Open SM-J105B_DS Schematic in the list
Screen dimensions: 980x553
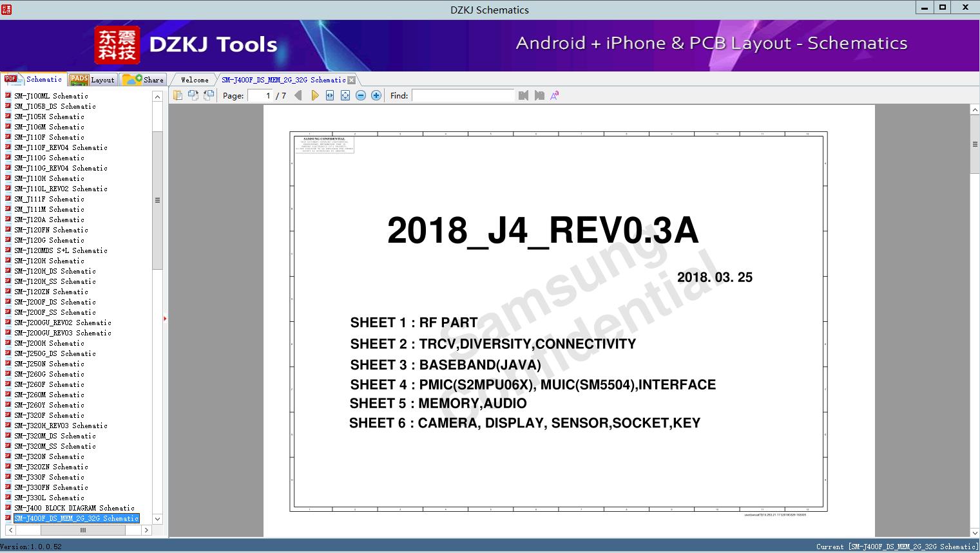55,106
